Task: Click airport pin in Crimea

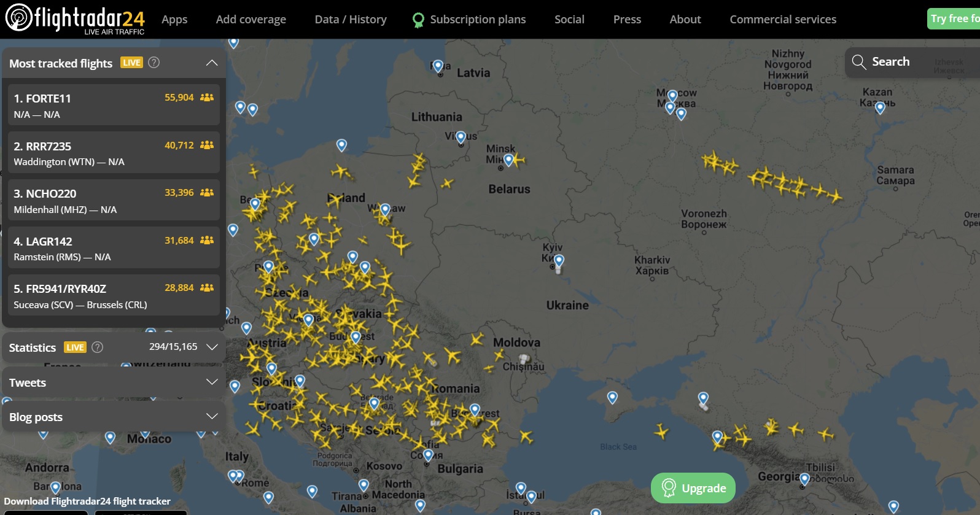Action: pyautogui.click(x=612, y=397)
